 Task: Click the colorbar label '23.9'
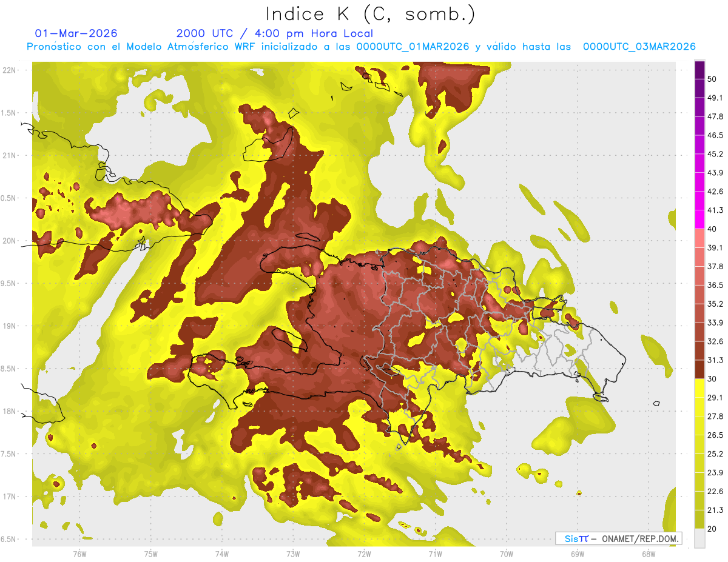(x=715, y=473)
